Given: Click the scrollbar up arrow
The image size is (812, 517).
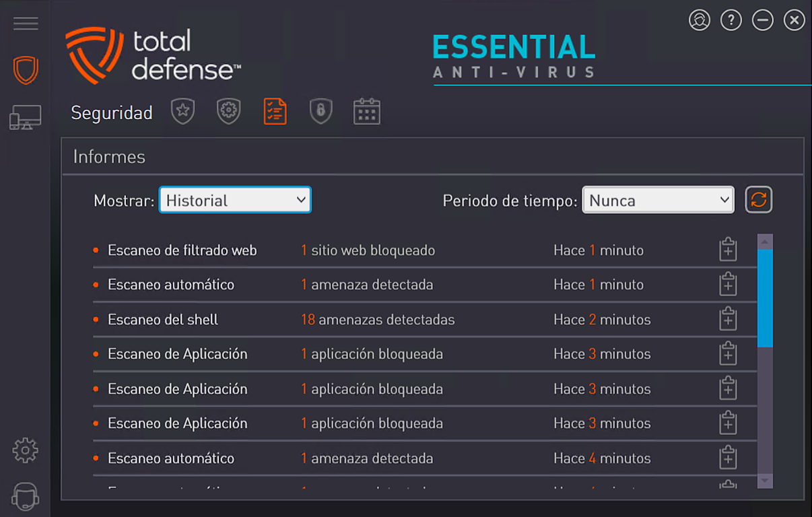Looking at the screenshot, I should 765,241.
